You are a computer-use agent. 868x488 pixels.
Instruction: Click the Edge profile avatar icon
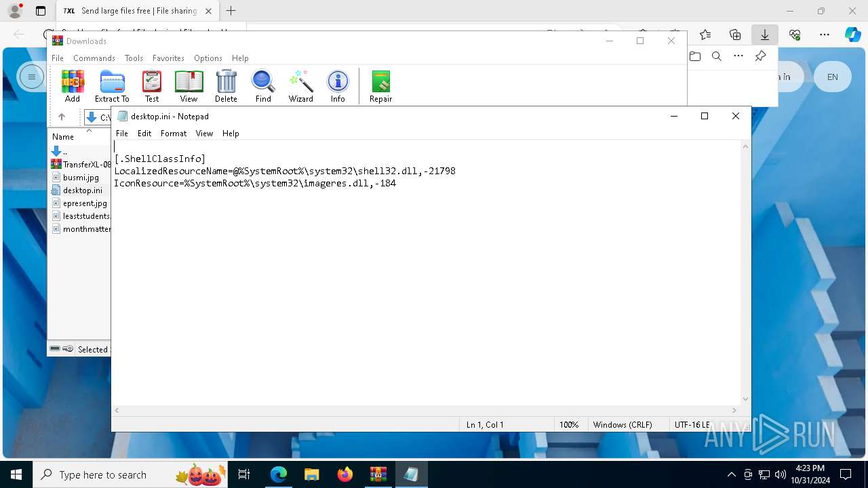(x=14, y=11)
